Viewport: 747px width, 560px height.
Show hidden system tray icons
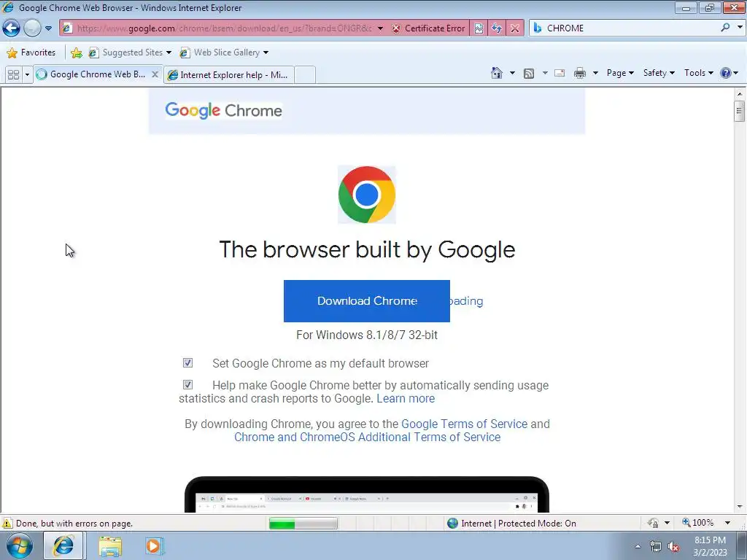(x=638, y=547)
